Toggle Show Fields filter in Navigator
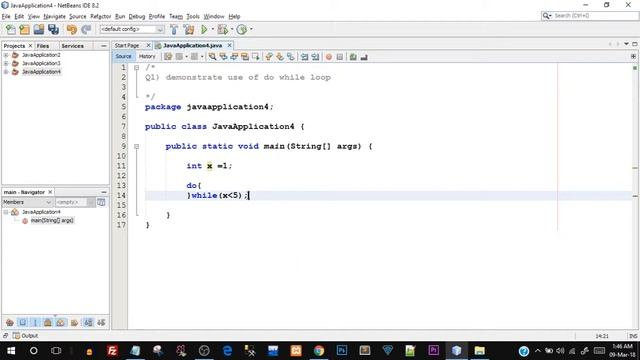Screen dimensions: 640x360 click(x=22, y=323)
